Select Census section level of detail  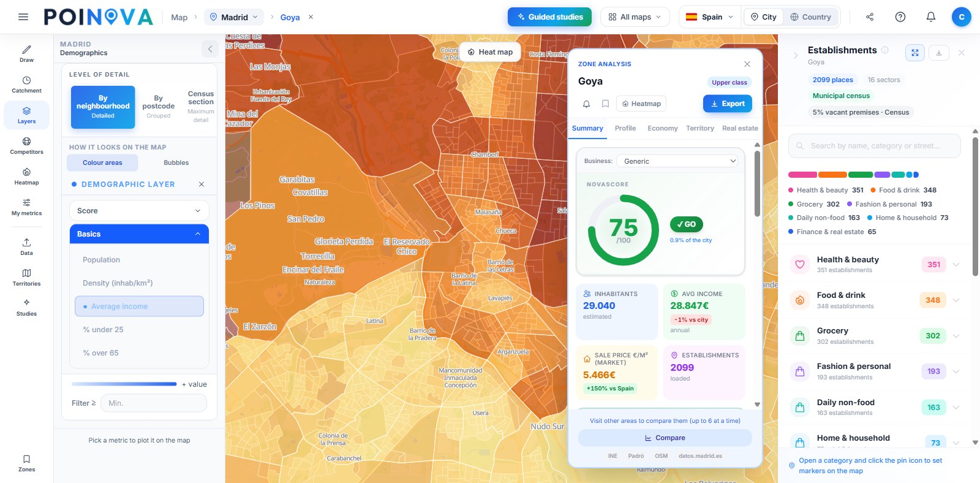coord(201,107)
